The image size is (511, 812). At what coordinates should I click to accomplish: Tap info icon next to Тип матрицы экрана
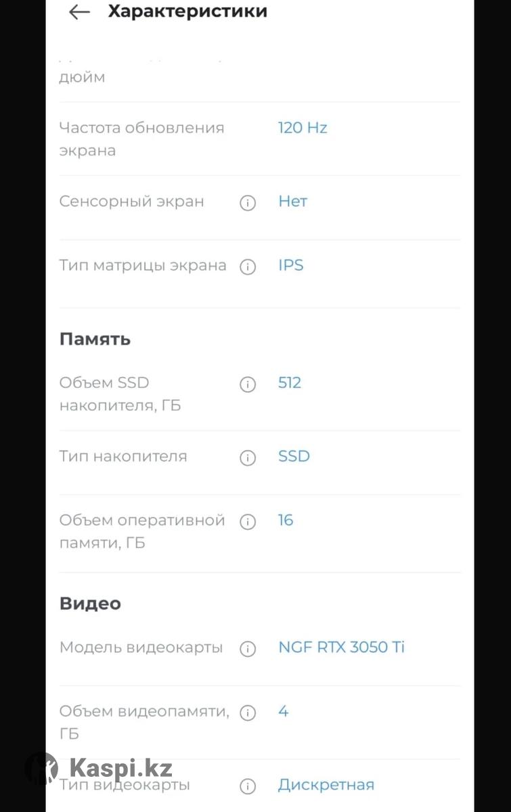pyautogui.click(x=248, y=267)
